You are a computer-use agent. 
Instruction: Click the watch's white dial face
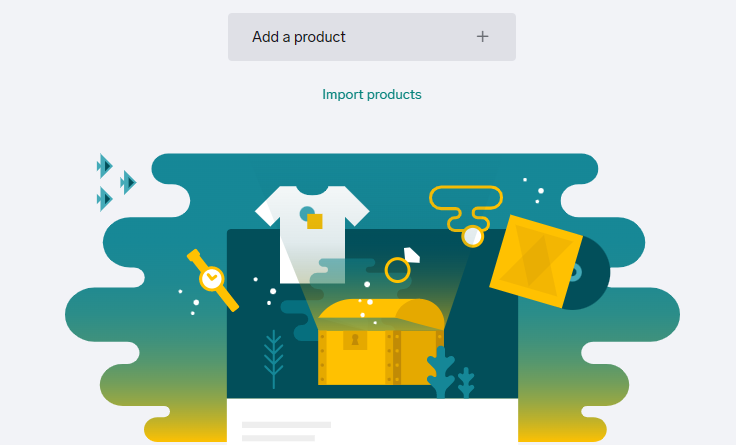click(211, 277)
